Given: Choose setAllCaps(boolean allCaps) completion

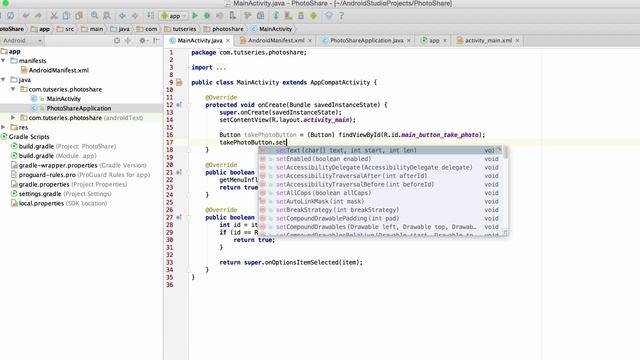Looking at the screenshot, I should (380, 193).
